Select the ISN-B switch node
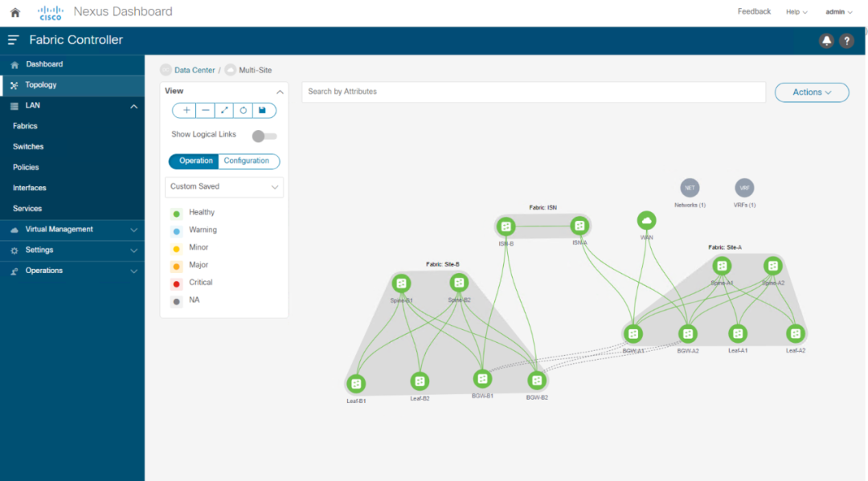This screenshot has width=868, height=481. (506, 226)
